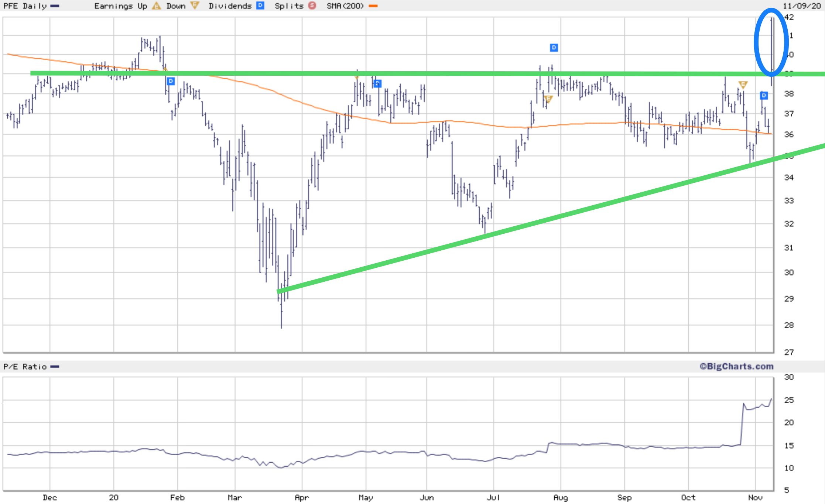Click the PFE Daily legend line swatch
The height and width of the screenshot is (504, 825).
point(55,6)
